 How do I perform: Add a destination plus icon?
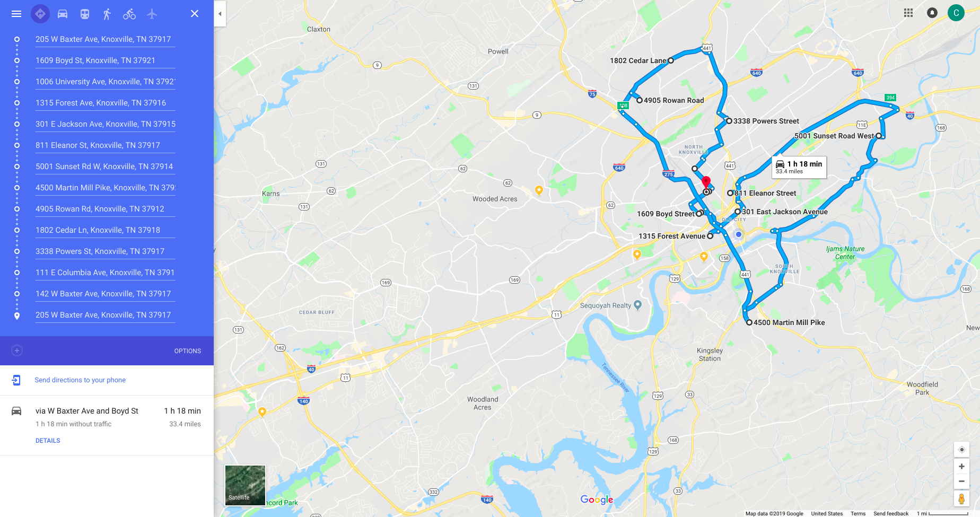(x=17, y=350)
